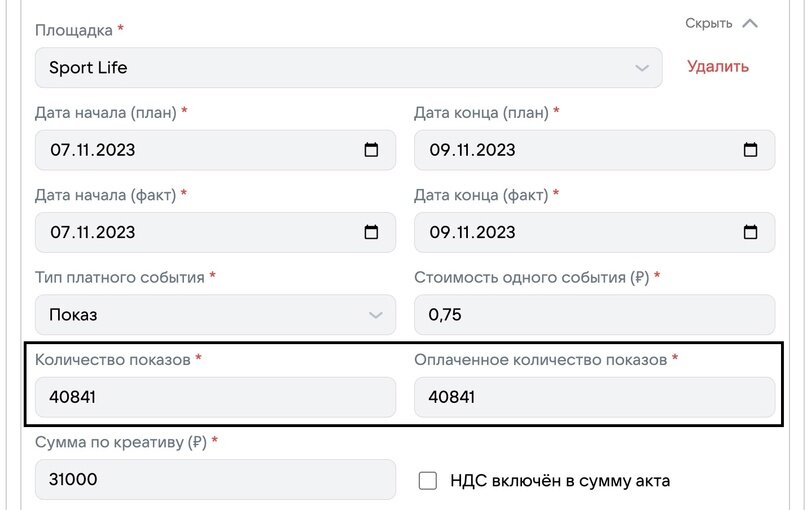Enable НДС включён в сумму акта checkbox

[x=428, y=481]
